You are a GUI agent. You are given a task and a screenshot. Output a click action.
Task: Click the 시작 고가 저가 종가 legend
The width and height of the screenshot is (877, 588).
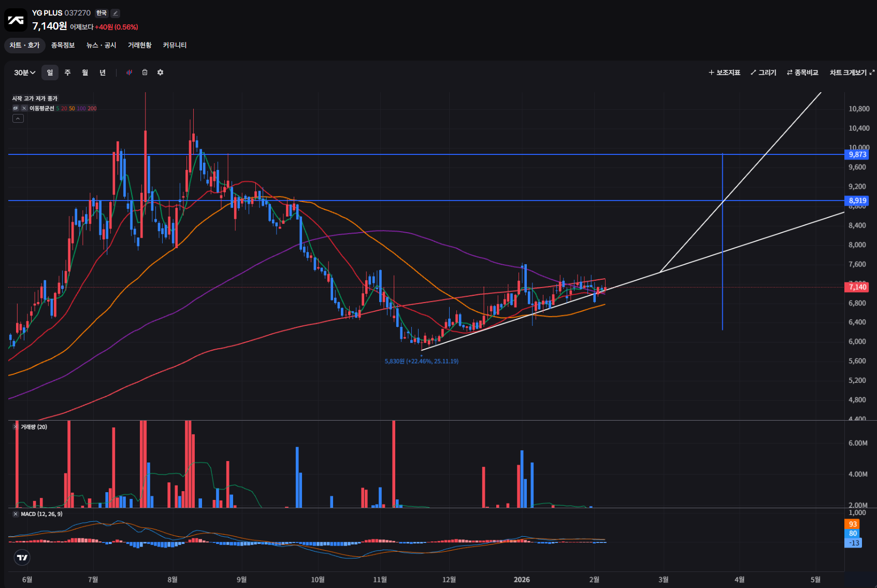pos(35,98)
